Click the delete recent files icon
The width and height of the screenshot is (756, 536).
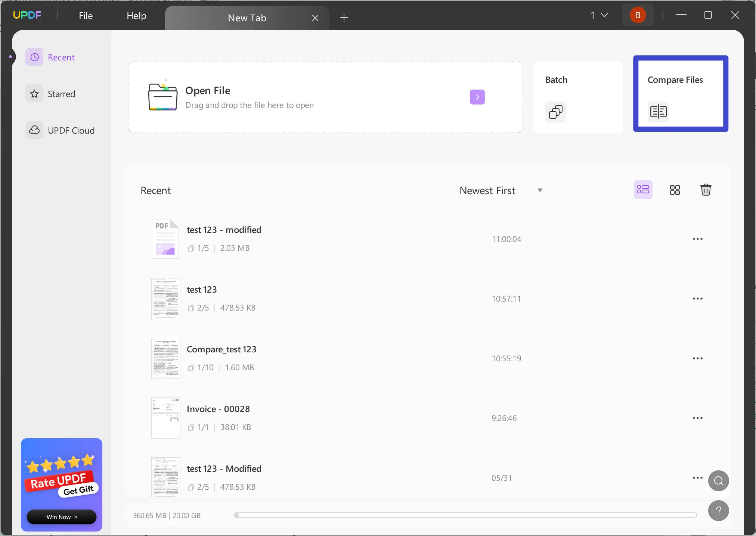706,189
